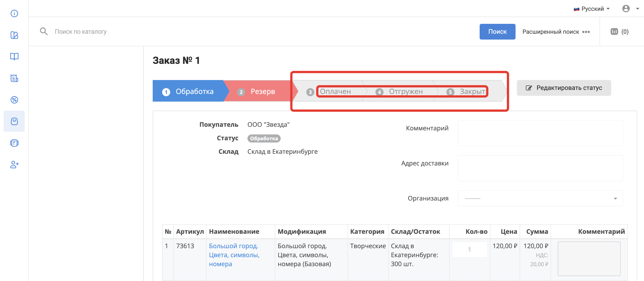644x281 pixels.
Task: Click the add user sidebar icon
Action: 14,164
